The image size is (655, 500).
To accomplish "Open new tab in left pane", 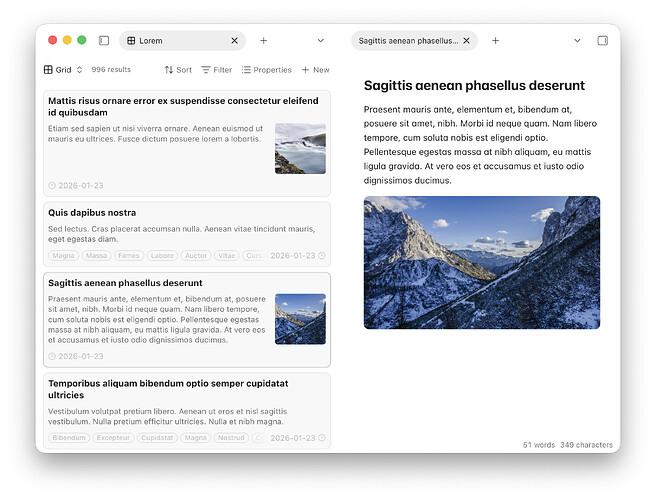I will pos(264,41).
